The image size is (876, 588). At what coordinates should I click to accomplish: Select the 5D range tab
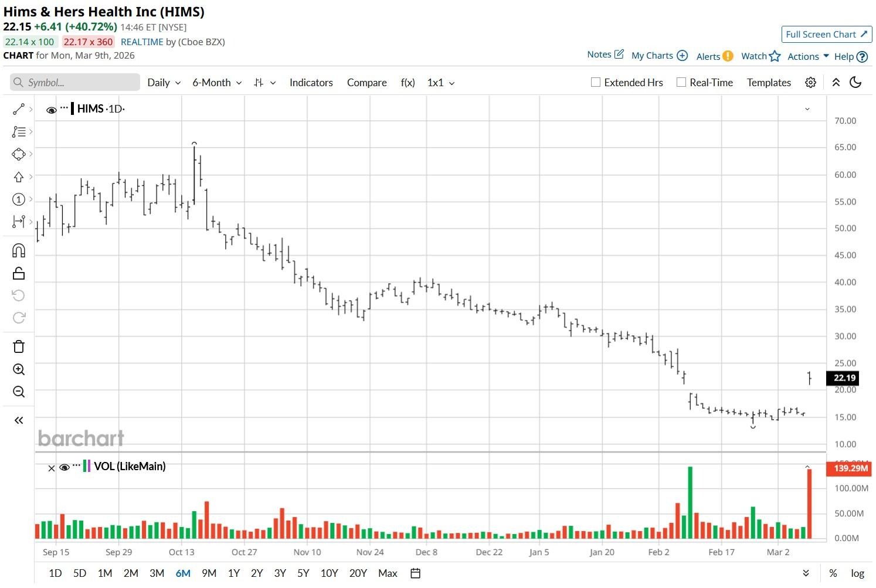point(80,573)
